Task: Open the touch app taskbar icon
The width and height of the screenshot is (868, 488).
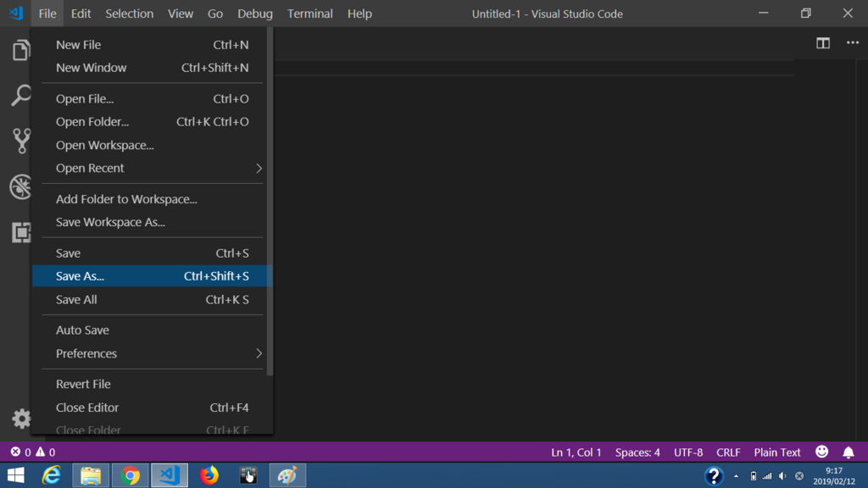Action: pos(248,475)
